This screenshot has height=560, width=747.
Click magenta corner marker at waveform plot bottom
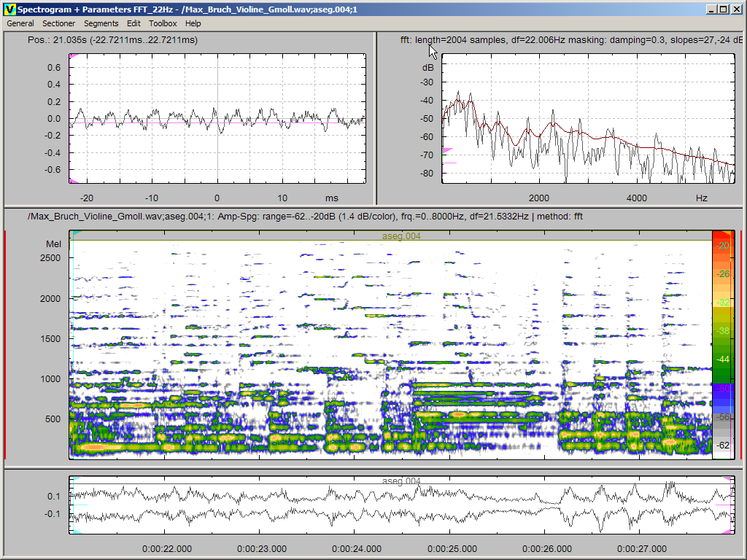pyautogui.click(x=72, y=181)
